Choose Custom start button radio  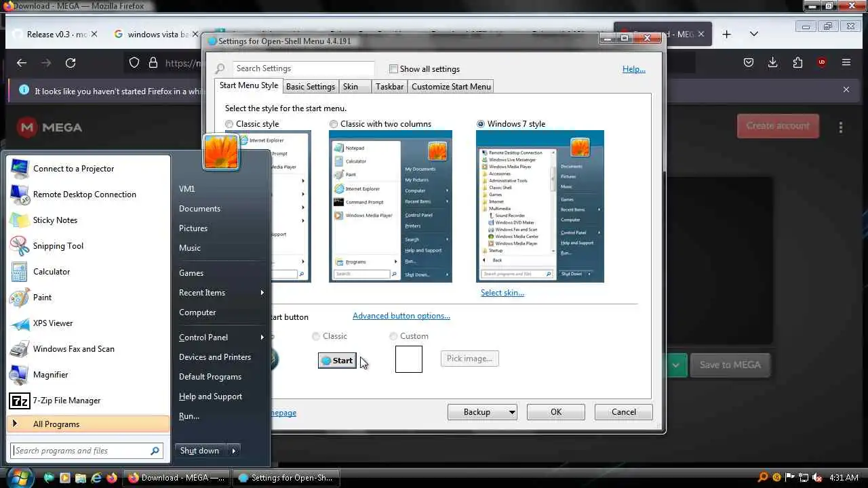393,336
